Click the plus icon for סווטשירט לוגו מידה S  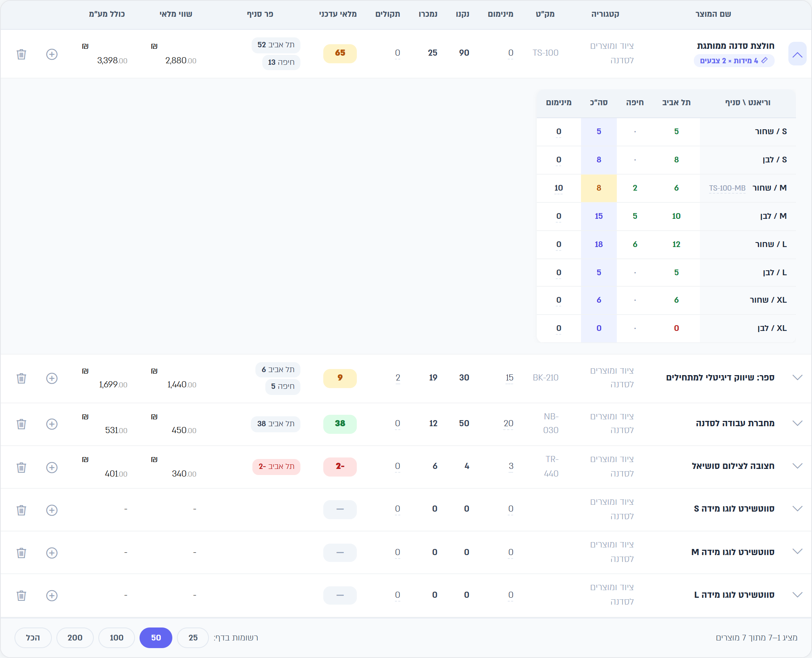(x=52, y=510)
